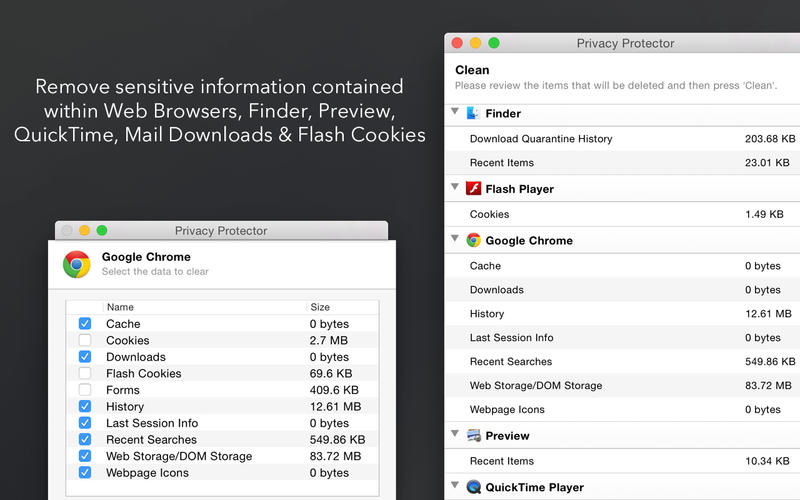800x500 pixels.
Task: Uncheck the History checkbox
Action: [x=85, y=406]
